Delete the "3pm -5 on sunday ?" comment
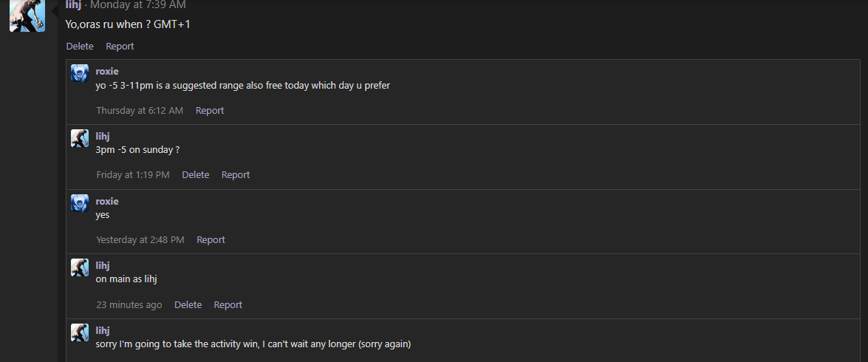The width and height of the screenshot is (868, 362). (x=196, y=174)
